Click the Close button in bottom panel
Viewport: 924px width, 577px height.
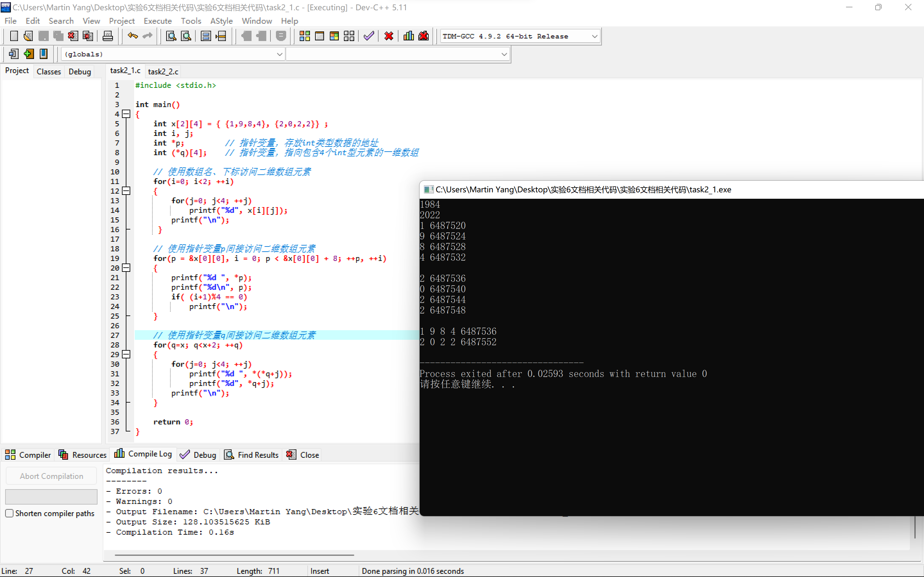[x=304, y=455]
